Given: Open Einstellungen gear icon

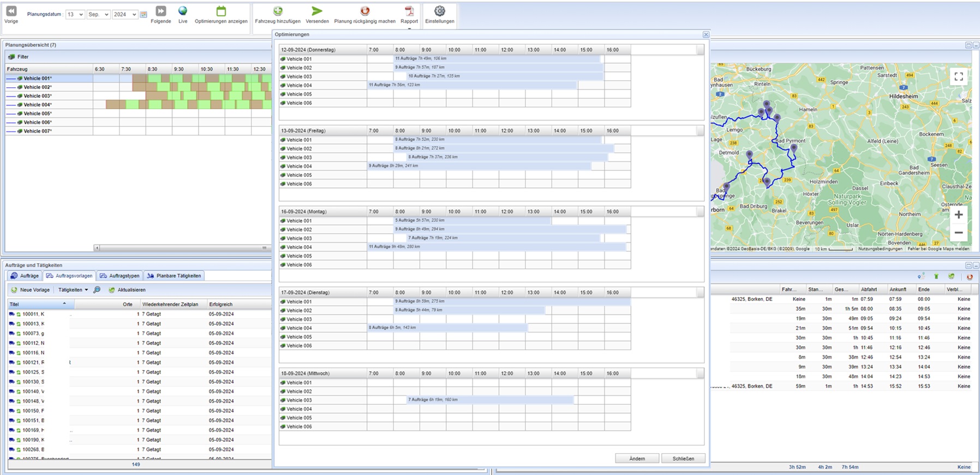Looking at the screenshot, I should pyautogui.click(x=440, y=11).
